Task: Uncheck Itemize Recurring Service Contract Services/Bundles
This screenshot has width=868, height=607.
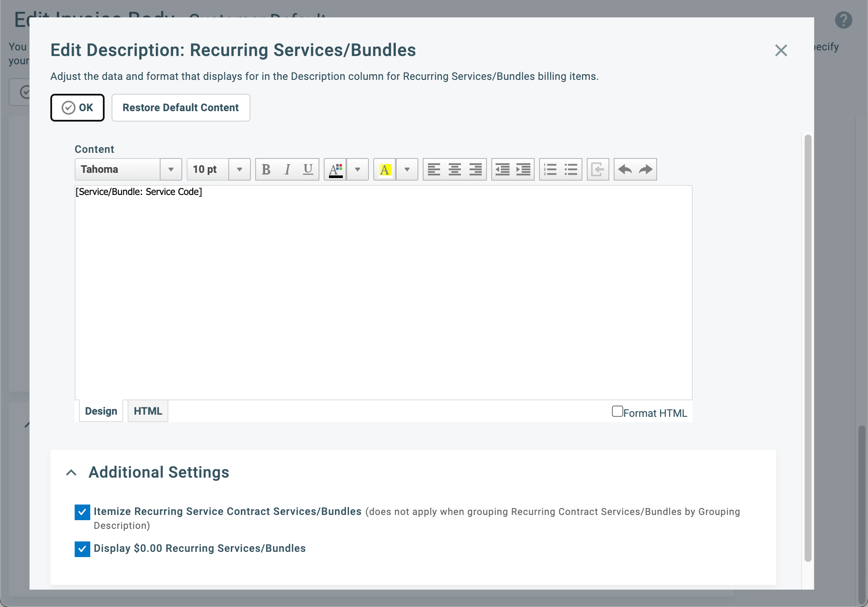Action: pos(82,512)
